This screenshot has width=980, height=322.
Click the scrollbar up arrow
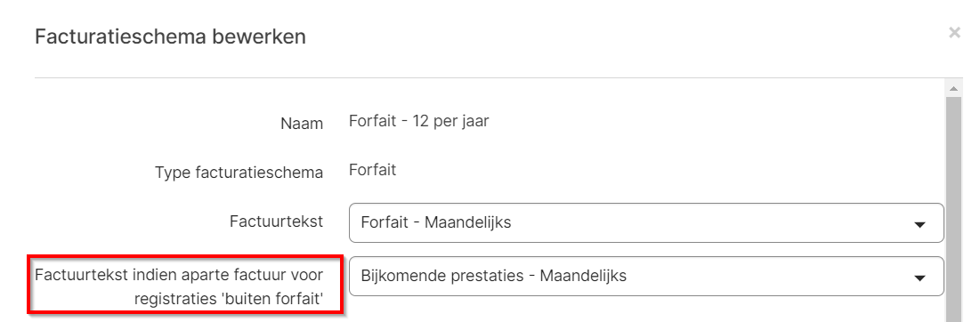[x=953, y=87]
